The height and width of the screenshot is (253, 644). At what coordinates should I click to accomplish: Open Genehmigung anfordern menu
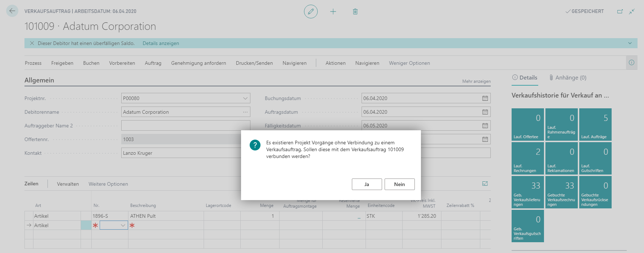[199, 63]
